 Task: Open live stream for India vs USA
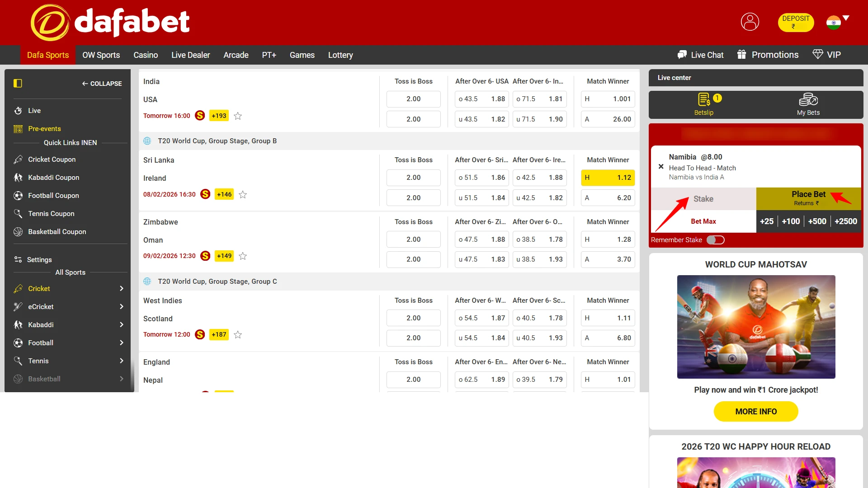click(200, 116)
